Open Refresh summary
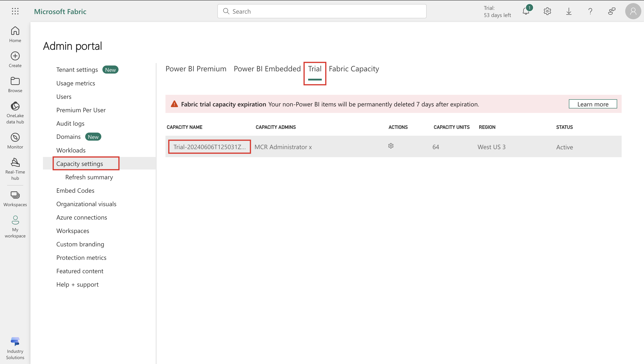Viewport: 644px width, 364px height. (89, 177)
